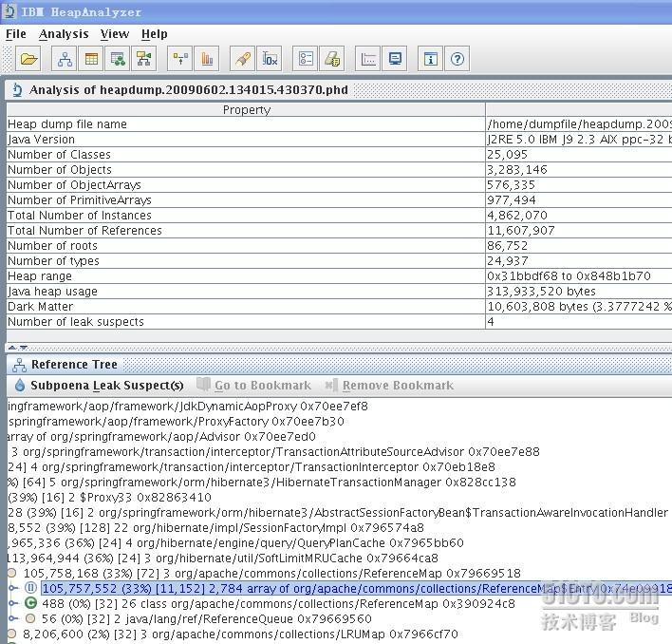Select class ReferenceMap 0x390924c8 row
Screen dimensions: 672x644
[x=278, y=604]
